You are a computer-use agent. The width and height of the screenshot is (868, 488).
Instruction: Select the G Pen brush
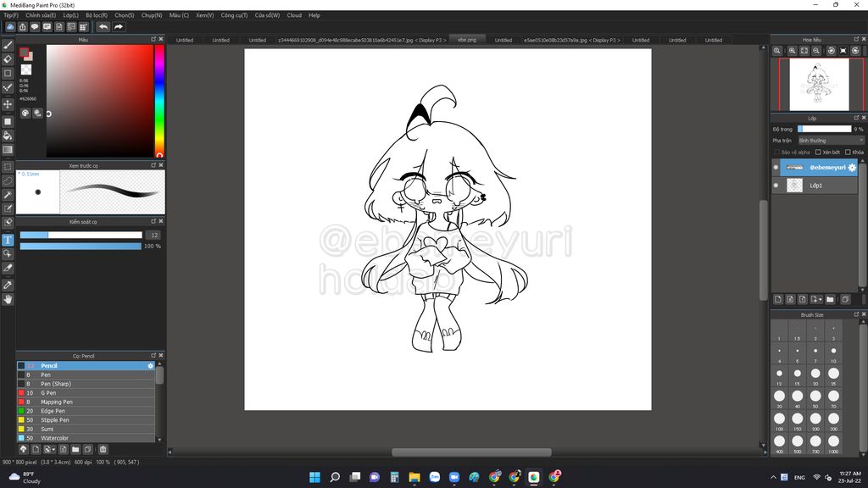click(86, 393)
